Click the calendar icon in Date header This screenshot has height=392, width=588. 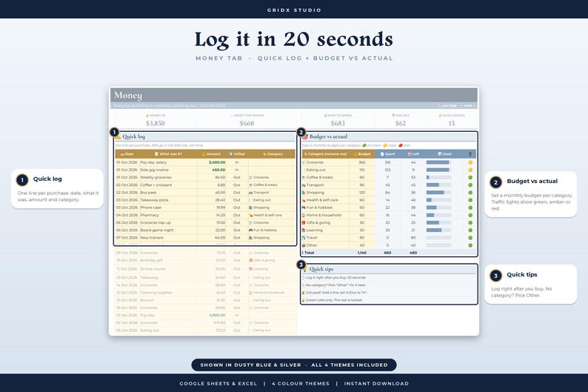tap(122, 154)
